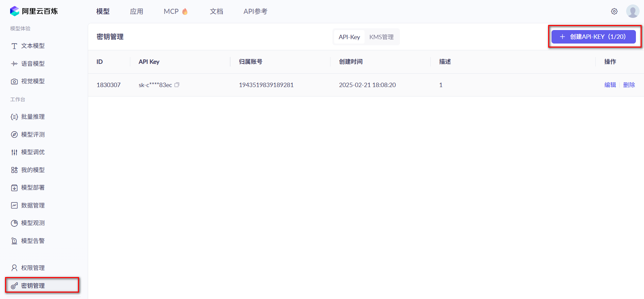644x299 pixels.
Task: Open the 模型 top navigation tab
Action: coord(103,11)
